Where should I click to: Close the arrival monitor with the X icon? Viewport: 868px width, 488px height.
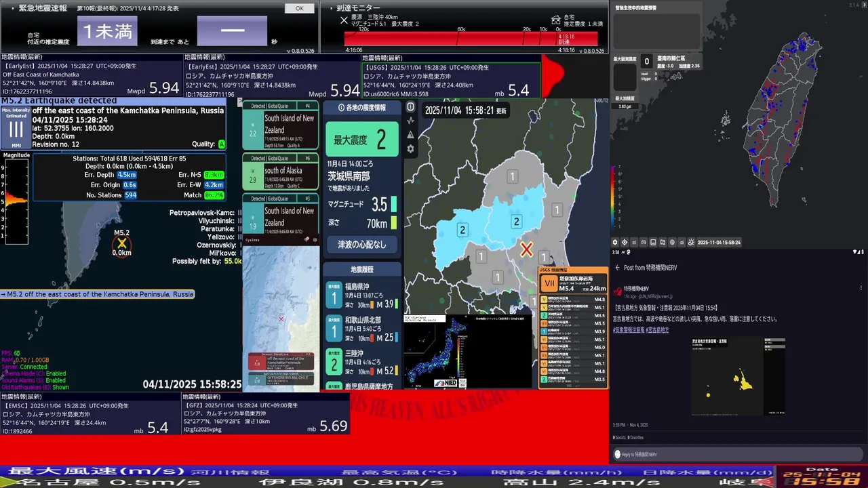[344, 20]
